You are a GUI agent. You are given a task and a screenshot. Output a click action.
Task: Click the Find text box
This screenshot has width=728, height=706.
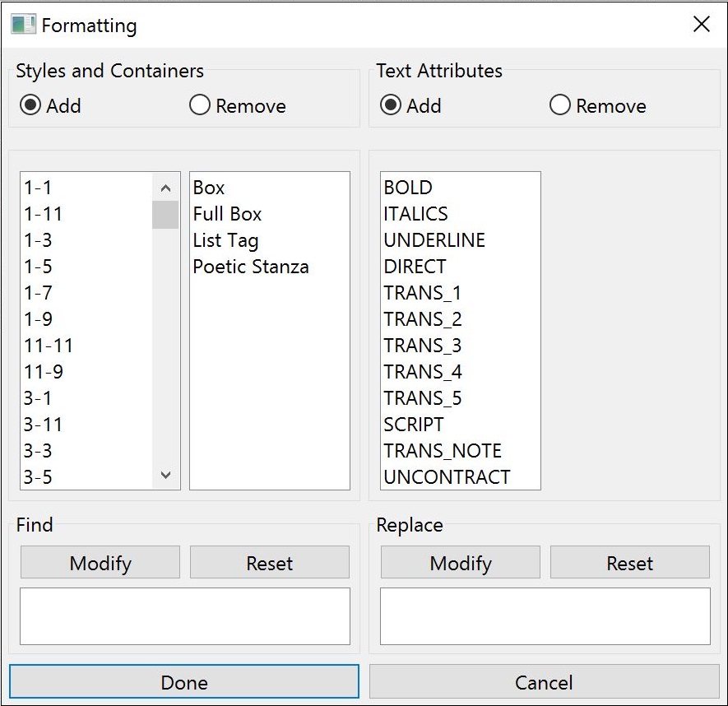point(185,616)
